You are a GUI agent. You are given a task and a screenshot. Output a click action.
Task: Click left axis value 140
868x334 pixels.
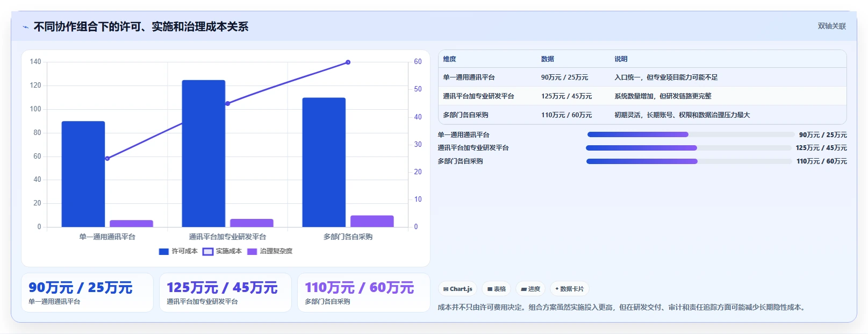tap(35, 62)
